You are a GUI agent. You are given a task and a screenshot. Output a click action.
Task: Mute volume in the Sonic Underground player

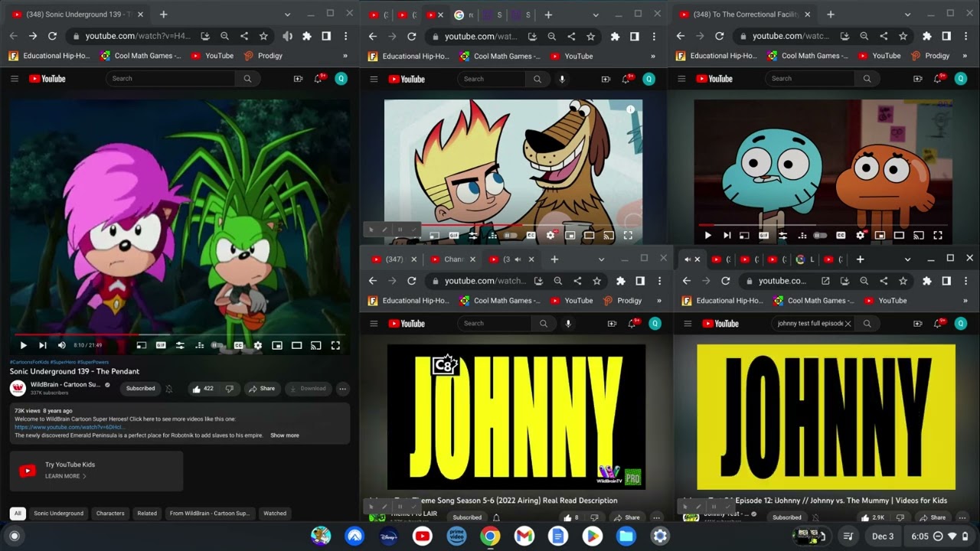(x=62, y=345)
